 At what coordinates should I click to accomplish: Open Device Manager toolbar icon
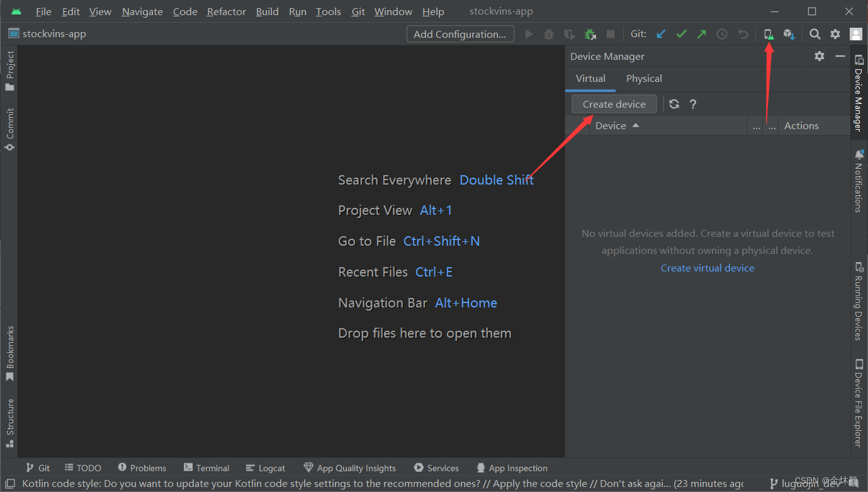[769, 34]
